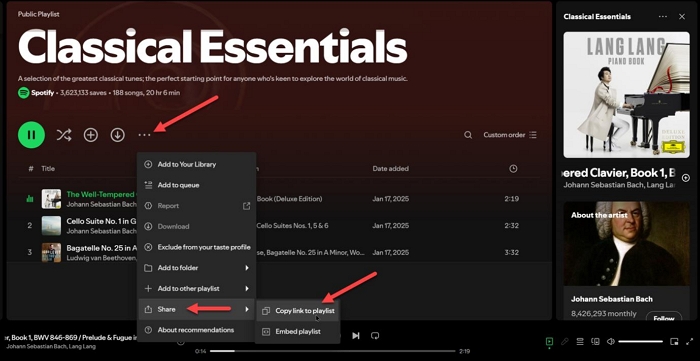This screenshot has height=361, width=700.
Task: Toggle Now Playing view icon
Action: coord(550,341)
